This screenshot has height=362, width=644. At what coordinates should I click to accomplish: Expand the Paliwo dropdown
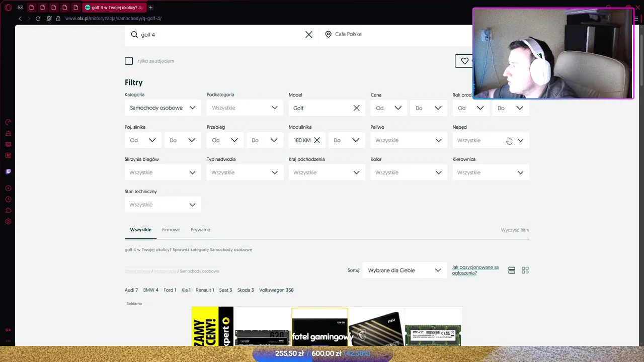[409, 140]
